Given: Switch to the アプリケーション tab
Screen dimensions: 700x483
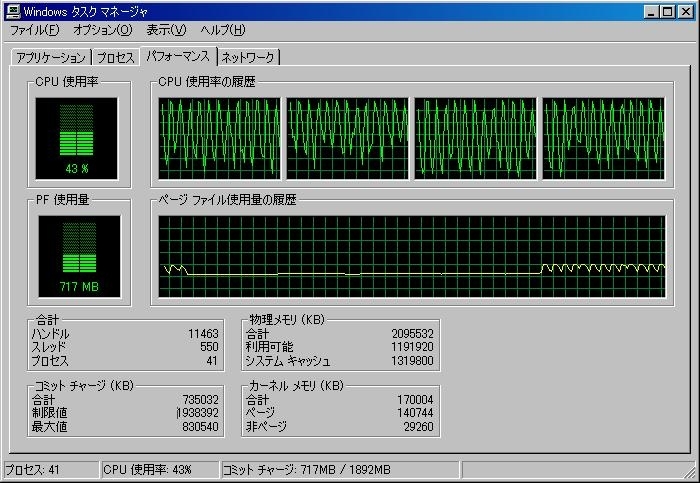Looking at the screenshot, I should point(51,58).
